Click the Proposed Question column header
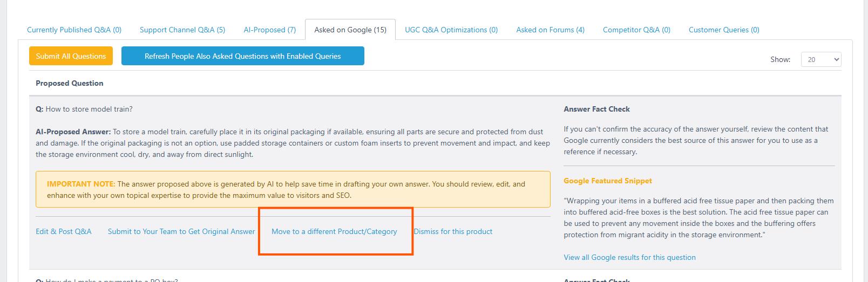This screenshot has width=868, height=282. (x=70, y=83)
